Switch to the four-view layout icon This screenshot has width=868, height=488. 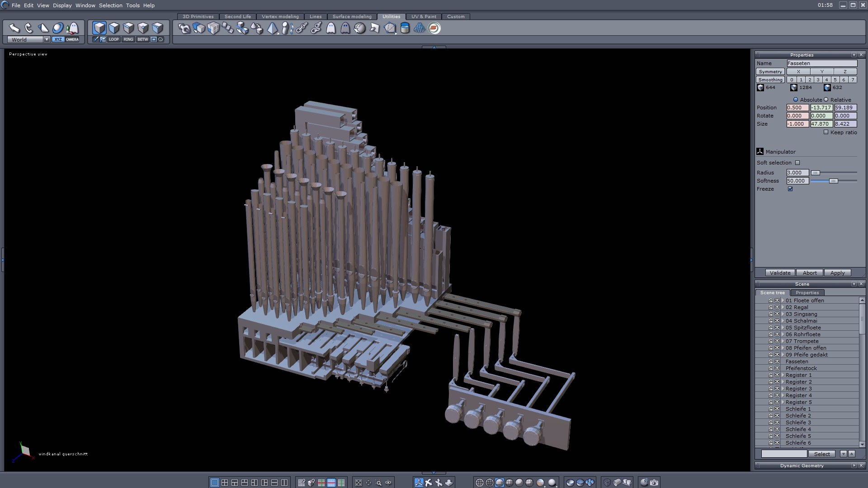[x=225, y=483]
